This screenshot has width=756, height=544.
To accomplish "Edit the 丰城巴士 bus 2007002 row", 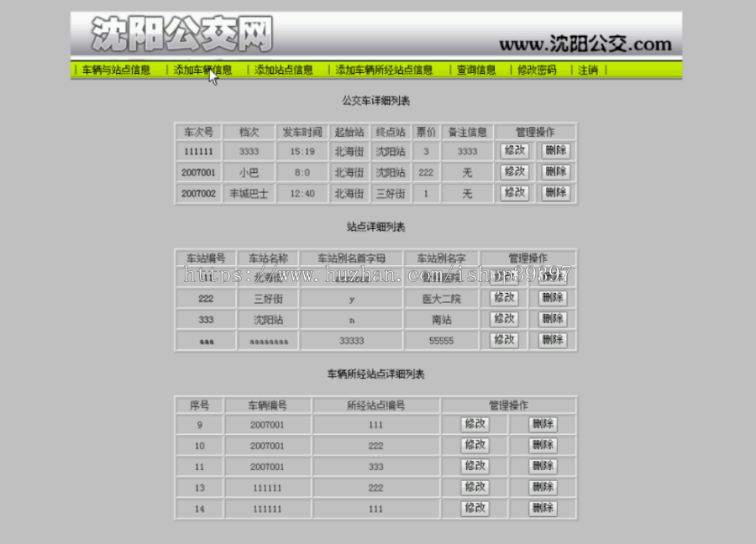I will pyautogui.click(x=514, y=193).
